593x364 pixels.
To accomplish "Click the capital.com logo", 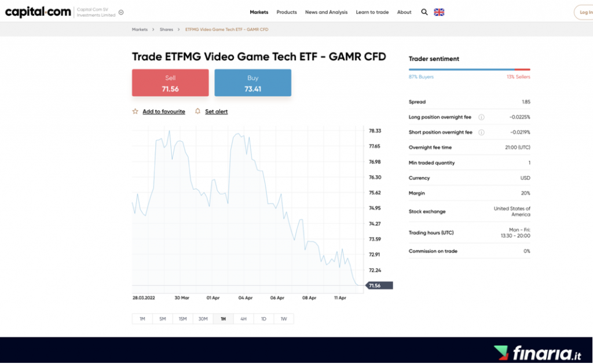I will point(38,12).
